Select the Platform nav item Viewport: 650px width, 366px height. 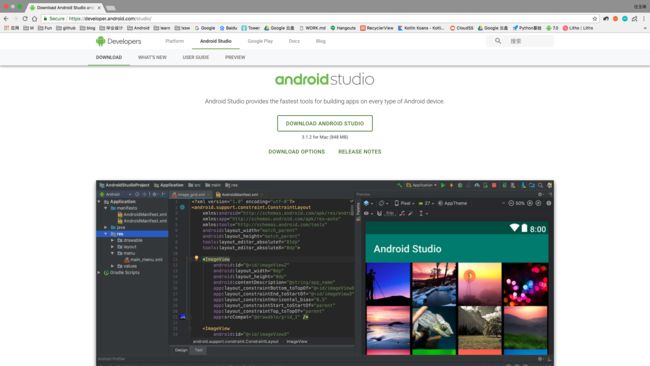coord(175,41)
